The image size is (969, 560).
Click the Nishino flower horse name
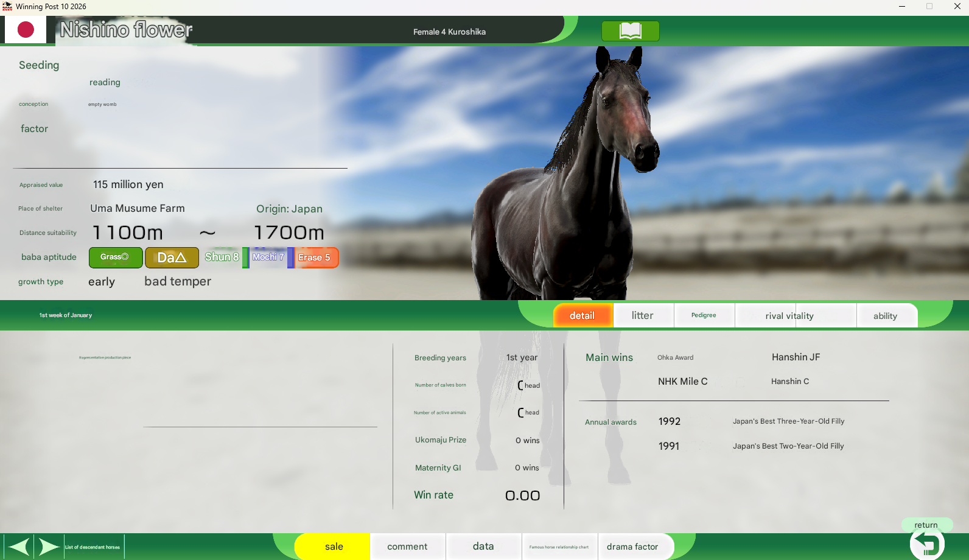click(126, 29)
